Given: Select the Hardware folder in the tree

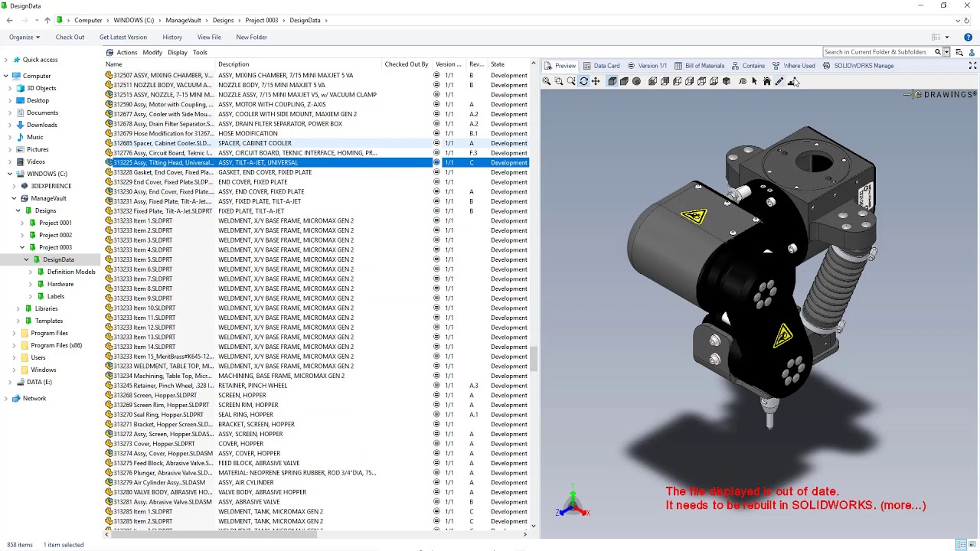Looking at the screenshot, I should pos(60,284).
